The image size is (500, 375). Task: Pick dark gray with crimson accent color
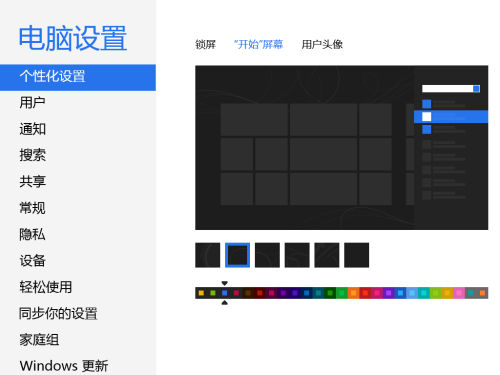tap(236, 293)
